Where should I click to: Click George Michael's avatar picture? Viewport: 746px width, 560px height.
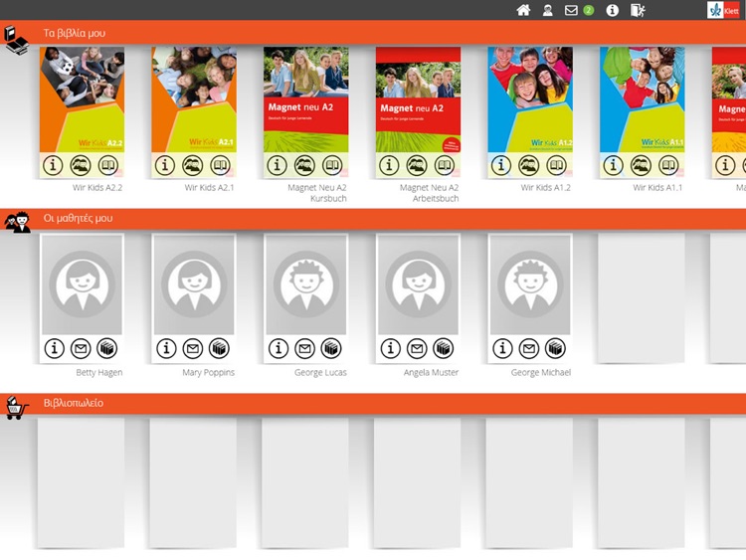tap(530, 284)
